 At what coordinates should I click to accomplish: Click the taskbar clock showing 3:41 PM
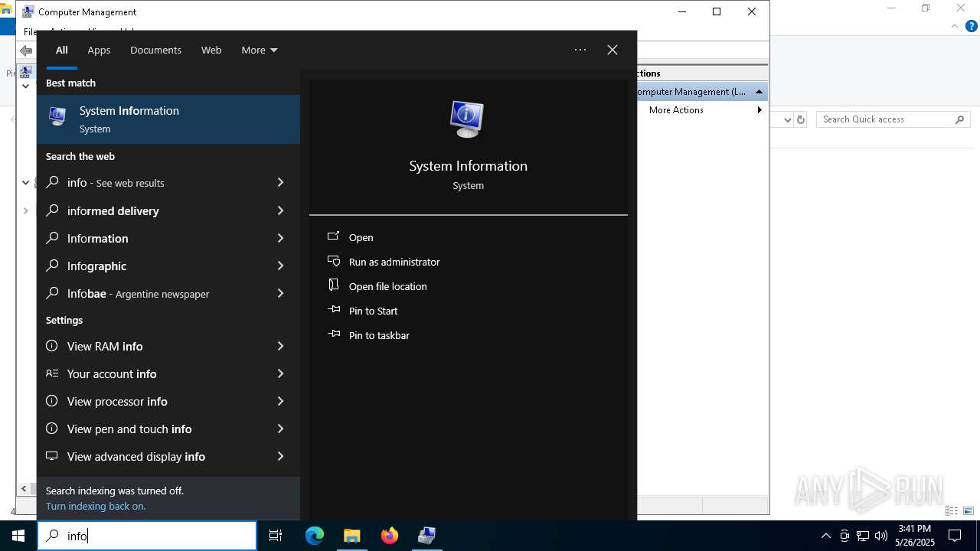(x=914, y=536)
